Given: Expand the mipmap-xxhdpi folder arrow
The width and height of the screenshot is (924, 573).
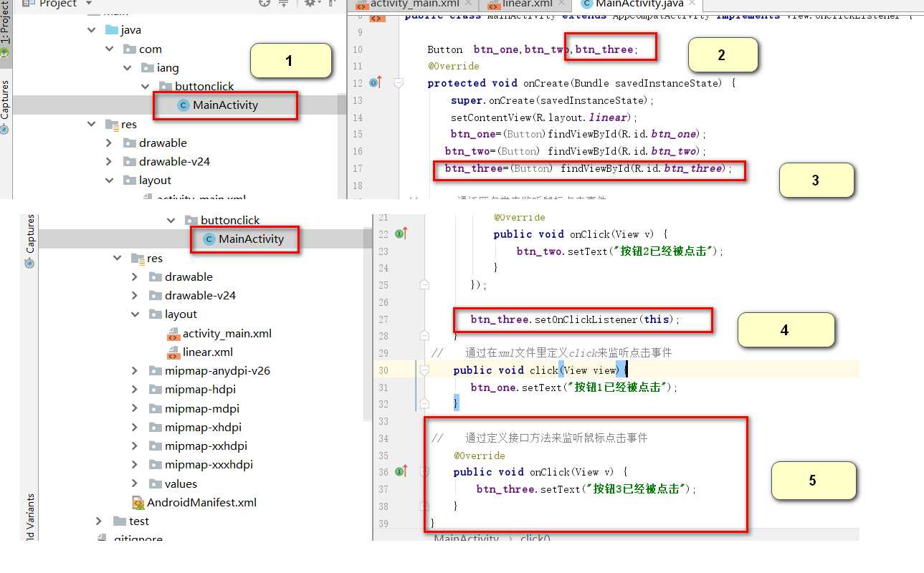Looking at the screenshot, I should tap(135, 446).
